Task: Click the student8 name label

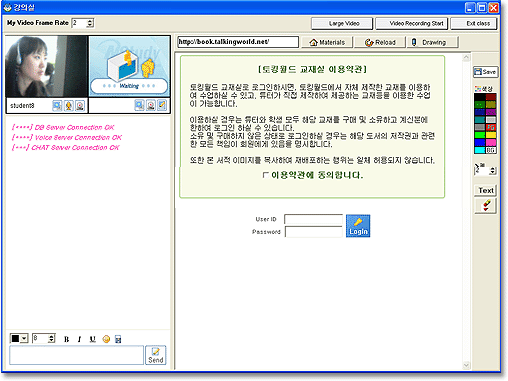Action: pyautogui.click(x=22, y=106)
